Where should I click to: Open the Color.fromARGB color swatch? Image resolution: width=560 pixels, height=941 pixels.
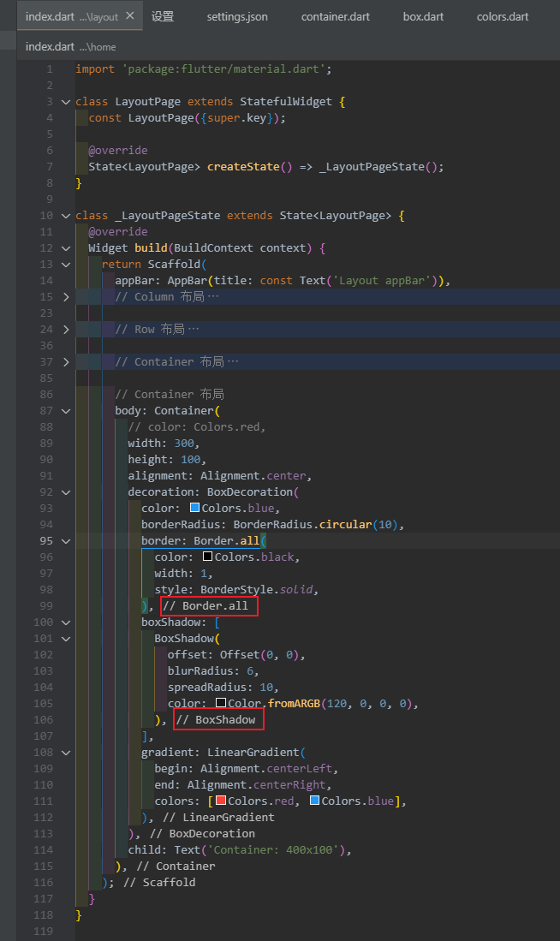click(x=221, y=704)
